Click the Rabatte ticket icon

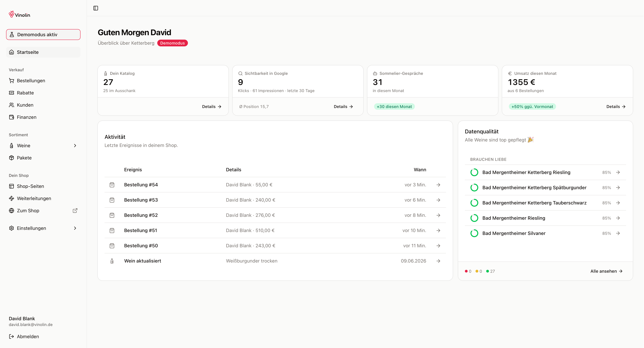point(11,93)
